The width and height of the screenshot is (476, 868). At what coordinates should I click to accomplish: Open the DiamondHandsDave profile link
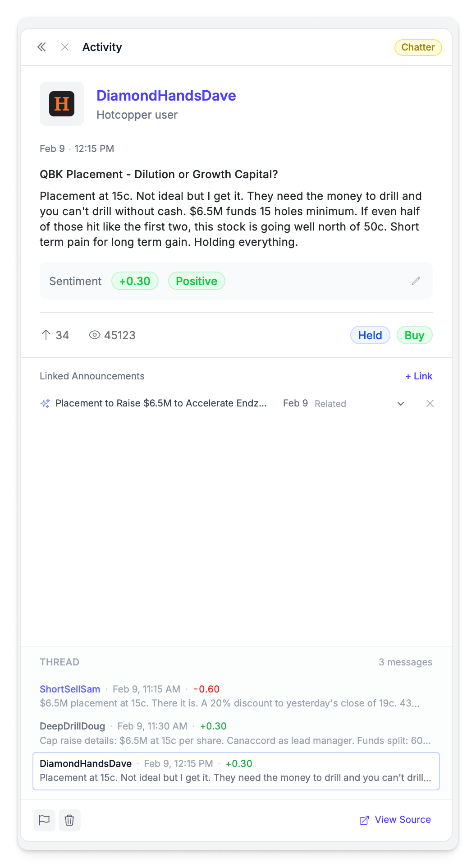[x=166, y=96]
